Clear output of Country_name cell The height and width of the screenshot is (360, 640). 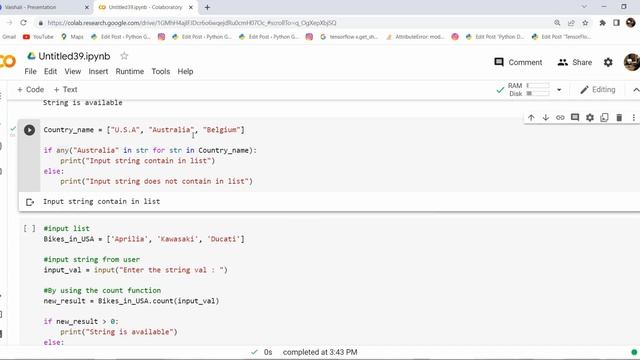29,202
